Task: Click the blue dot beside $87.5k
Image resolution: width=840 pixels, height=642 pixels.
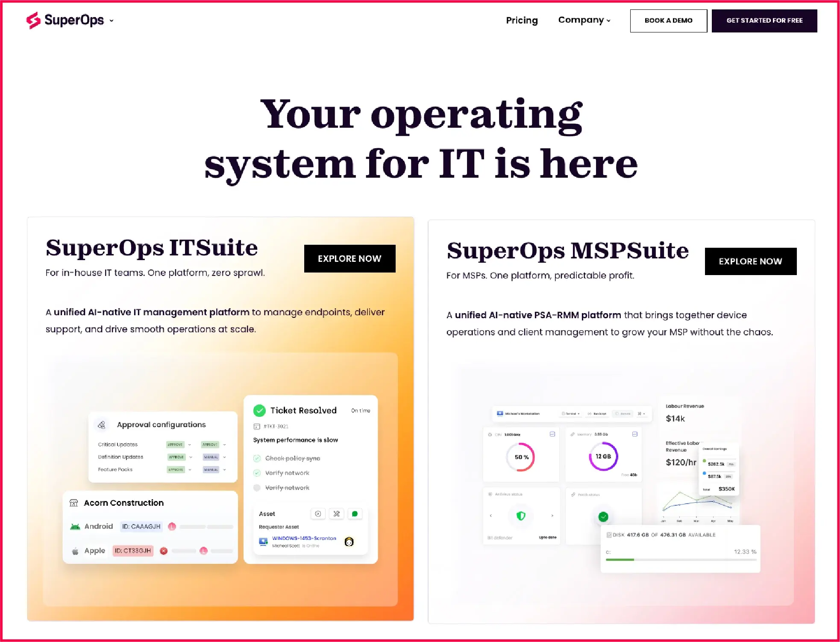Action: point(704,473)
